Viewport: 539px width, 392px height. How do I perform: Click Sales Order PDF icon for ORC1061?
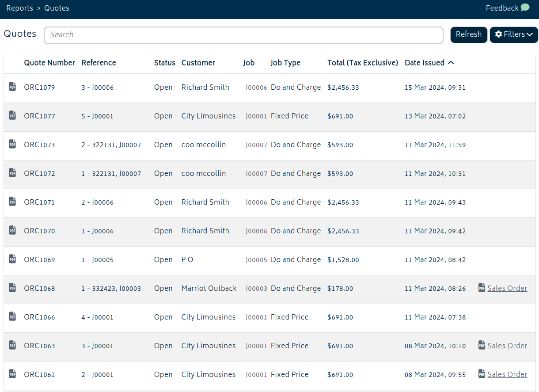482,374
